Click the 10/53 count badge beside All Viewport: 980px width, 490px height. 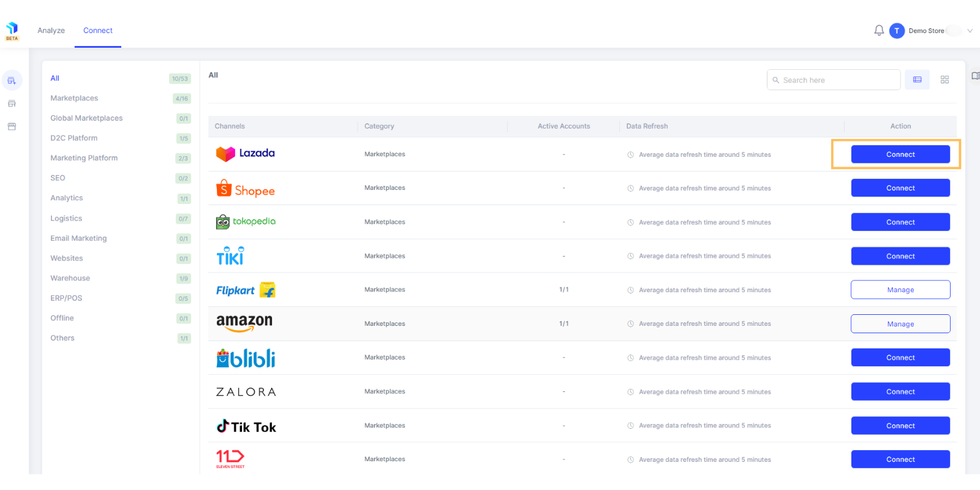click(x=180, y=78)
